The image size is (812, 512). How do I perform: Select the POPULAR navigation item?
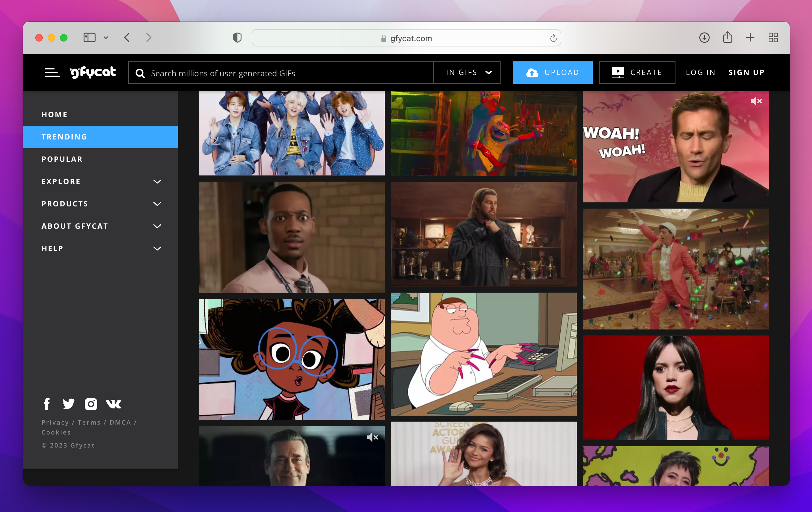pos(62,159)
